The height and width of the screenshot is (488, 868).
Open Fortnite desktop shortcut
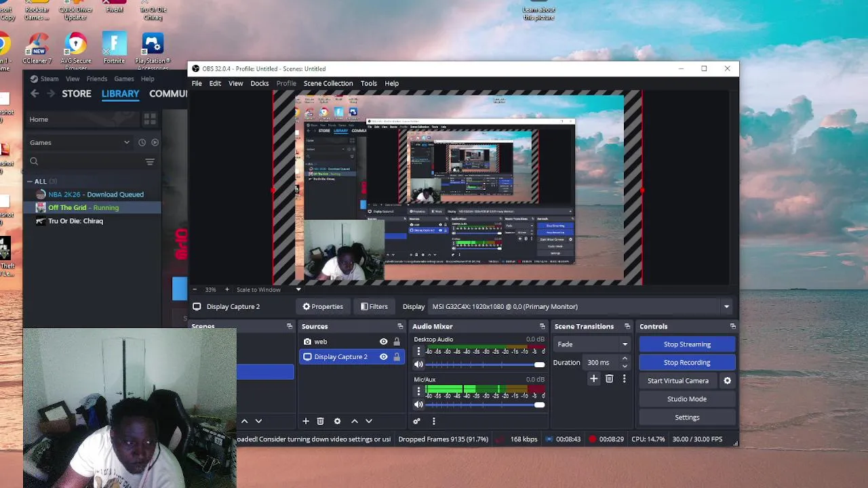(114, 49)
